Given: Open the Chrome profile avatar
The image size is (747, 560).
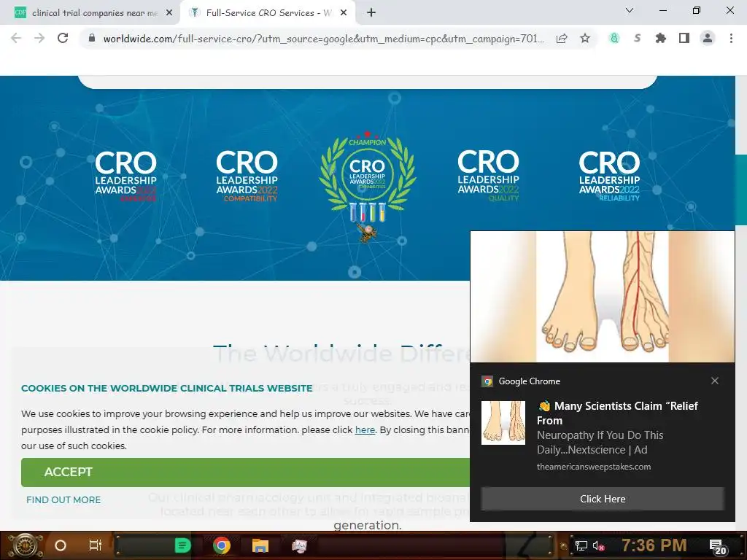Looking at the screenshot, I should pyautogui.click(x=708, y=38).
